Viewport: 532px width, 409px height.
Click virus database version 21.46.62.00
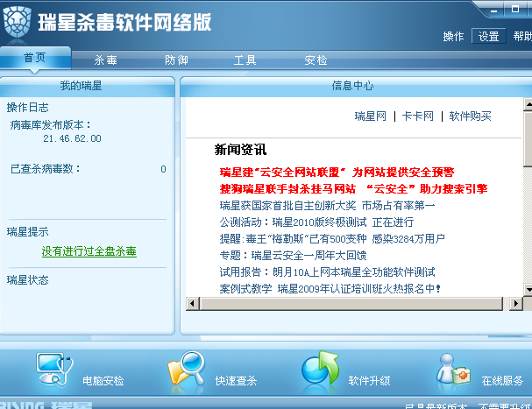[x=72, y=138]
